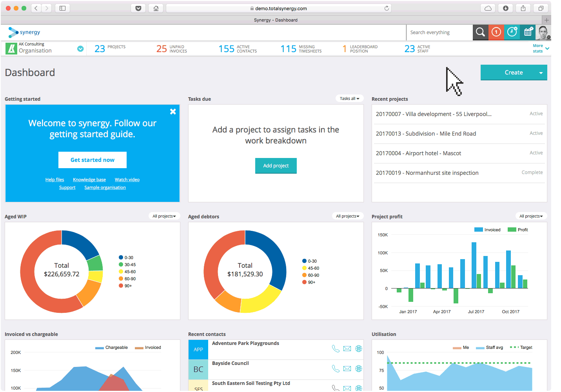Click the email icon for Bayside Council
Viewport: 561px width, 392px height.
347,368
